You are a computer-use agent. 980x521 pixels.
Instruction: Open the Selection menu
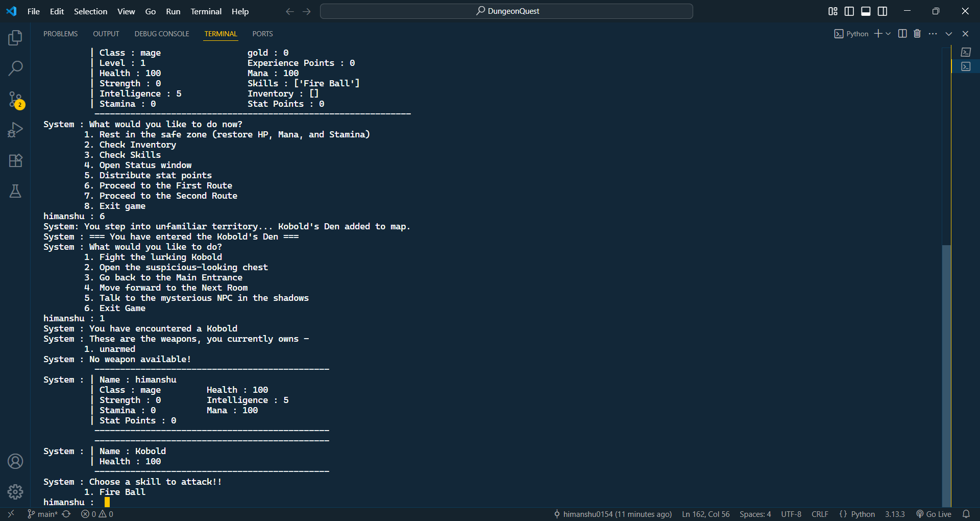click(91, 11)
